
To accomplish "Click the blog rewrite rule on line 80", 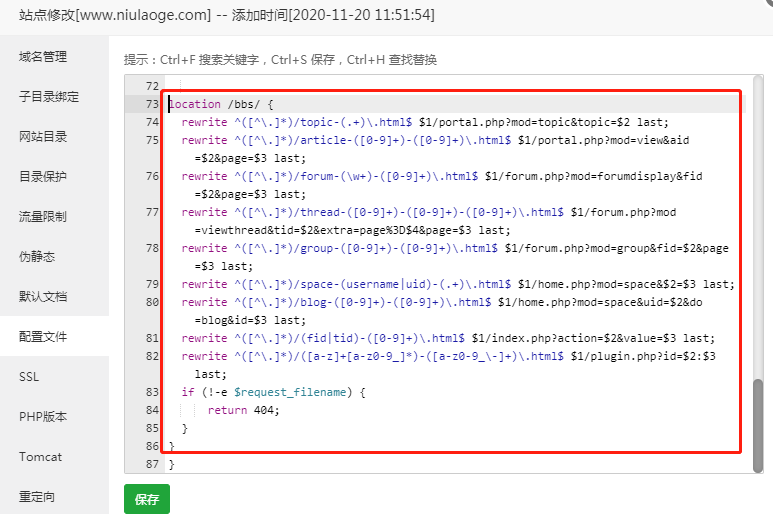I will (442, 311).
